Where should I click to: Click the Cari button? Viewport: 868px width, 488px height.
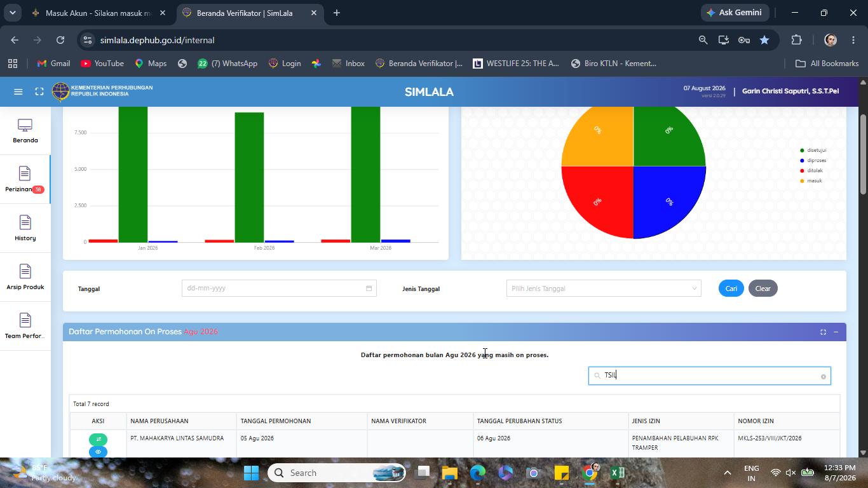click(731, 288)
